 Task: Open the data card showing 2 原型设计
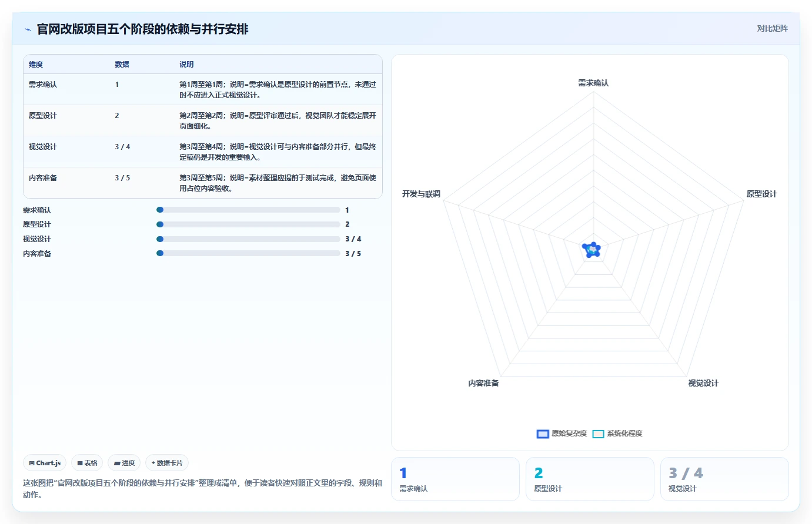tap(590, 479)
